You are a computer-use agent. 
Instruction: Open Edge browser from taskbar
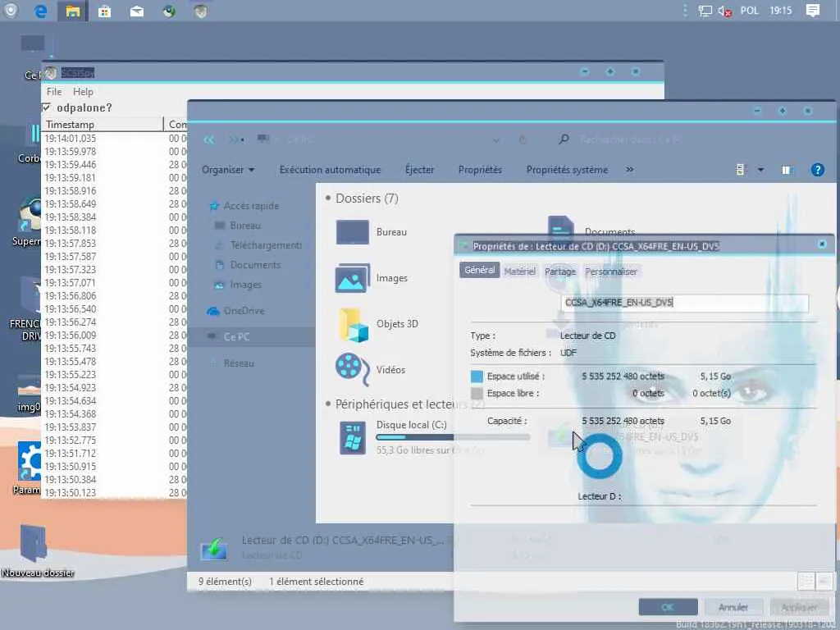point(40,11)
